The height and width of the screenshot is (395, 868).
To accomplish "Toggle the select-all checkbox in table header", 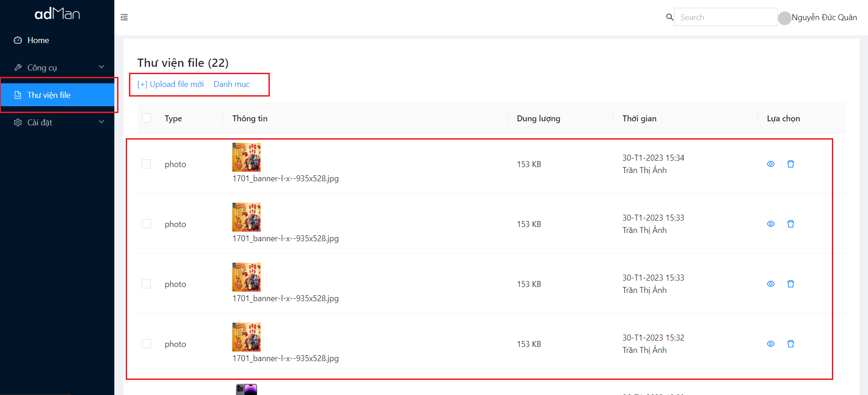I will pos(146,118).
